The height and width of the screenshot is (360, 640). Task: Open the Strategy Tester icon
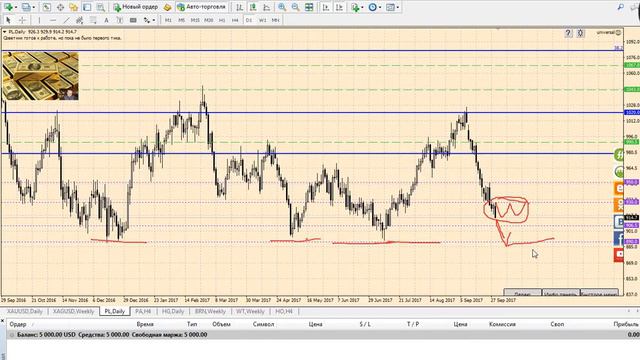coord(100,7)
